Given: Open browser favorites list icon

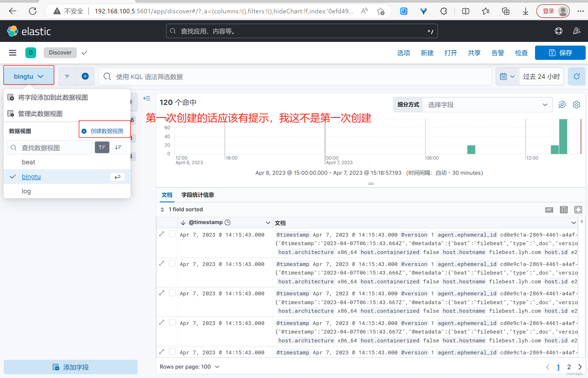Looking at the screenshot, I should coord(485,11).
